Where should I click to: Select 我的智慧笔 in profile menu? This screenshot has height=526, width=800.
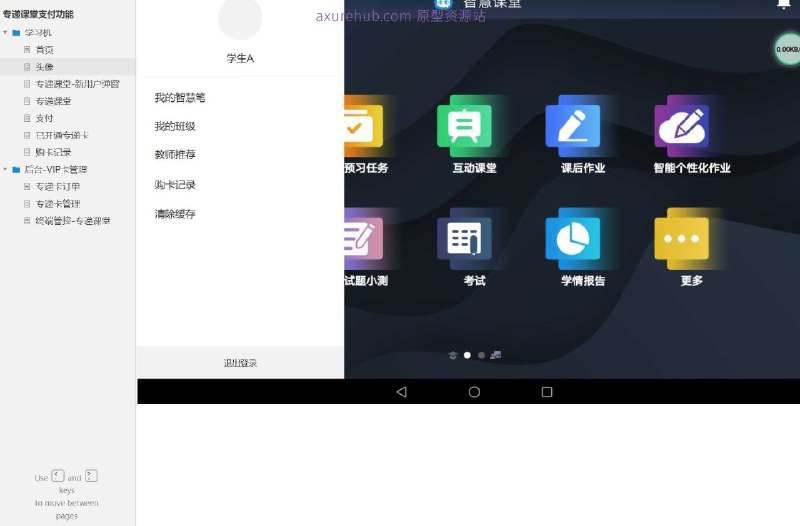[x=180, y=97]
